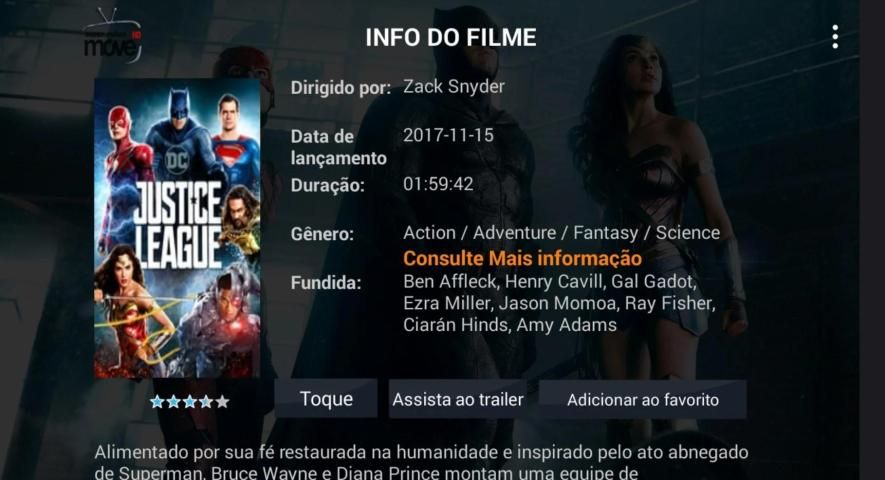The height and width of the screenshot is (480, 885).
Task: Tap the release date 2017-11-15
Action: 448,135
